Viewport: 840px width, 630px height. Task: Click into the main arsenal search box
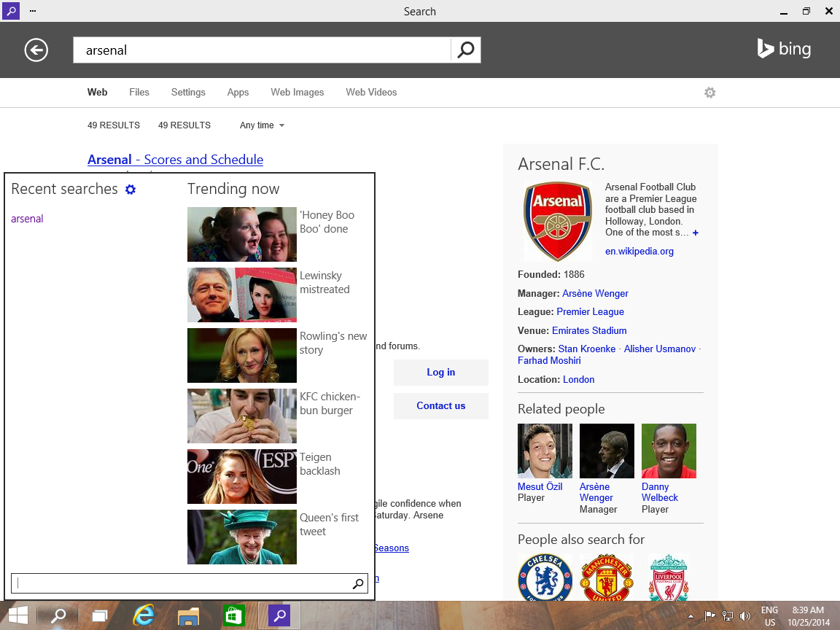pos(262,50)
